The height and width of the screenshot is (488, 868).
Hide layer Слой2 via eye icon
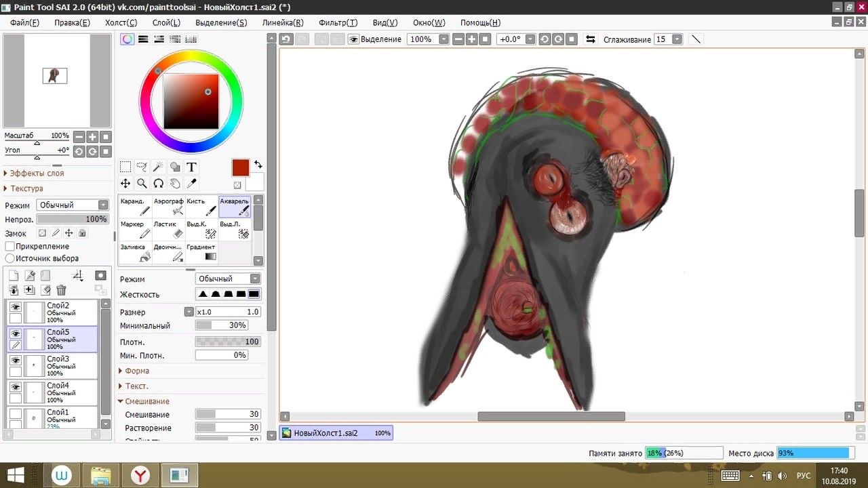(x=15, y=307)
